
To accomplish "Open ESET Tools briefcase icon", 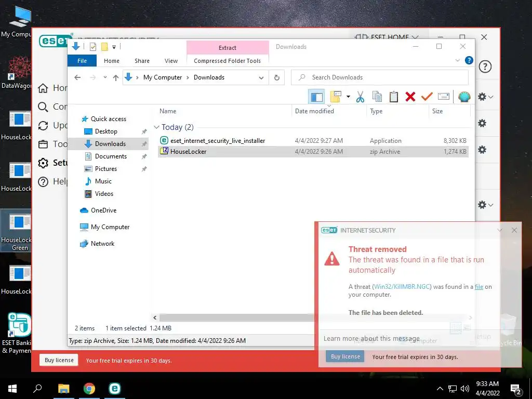I will [x=43, y=144].
